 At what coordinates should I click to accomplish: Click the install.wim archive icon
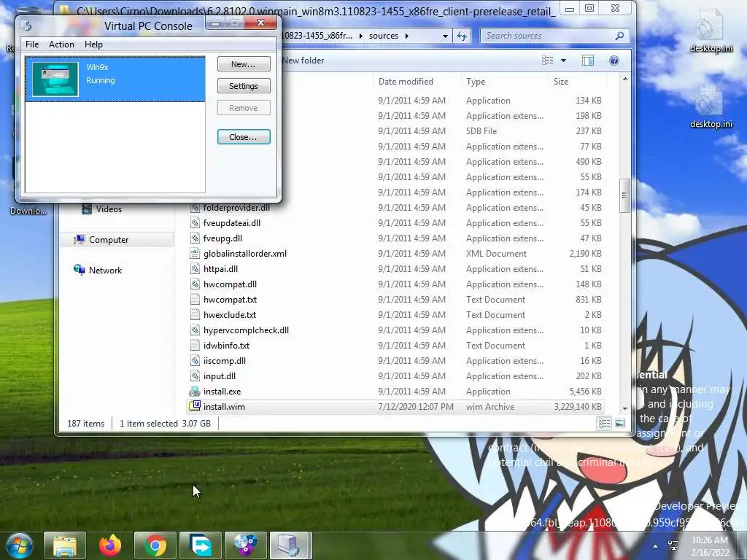pyautogui.click(x=194, y=405)
